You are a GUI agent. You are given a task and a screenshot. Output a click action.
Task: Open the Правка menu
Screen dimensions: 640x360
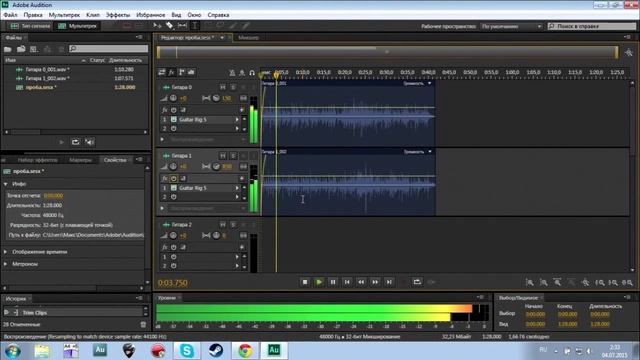[x=33, y=15]
